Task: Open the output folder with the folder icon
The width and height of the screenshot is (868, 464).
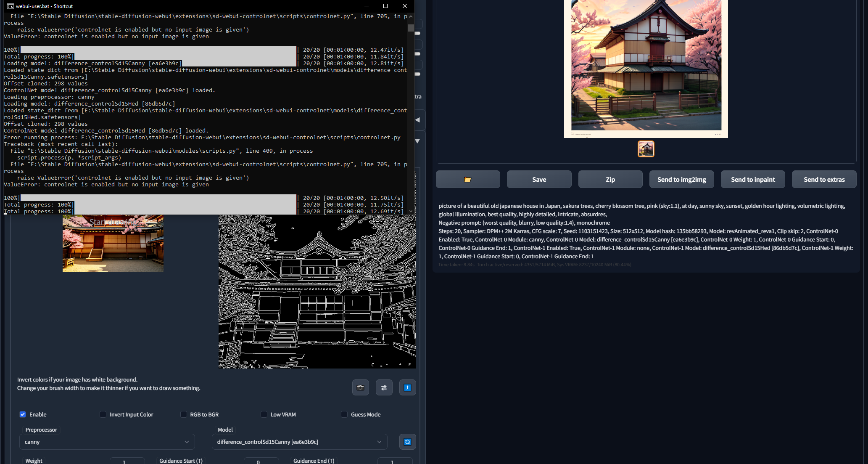Action: coord(467,179)
